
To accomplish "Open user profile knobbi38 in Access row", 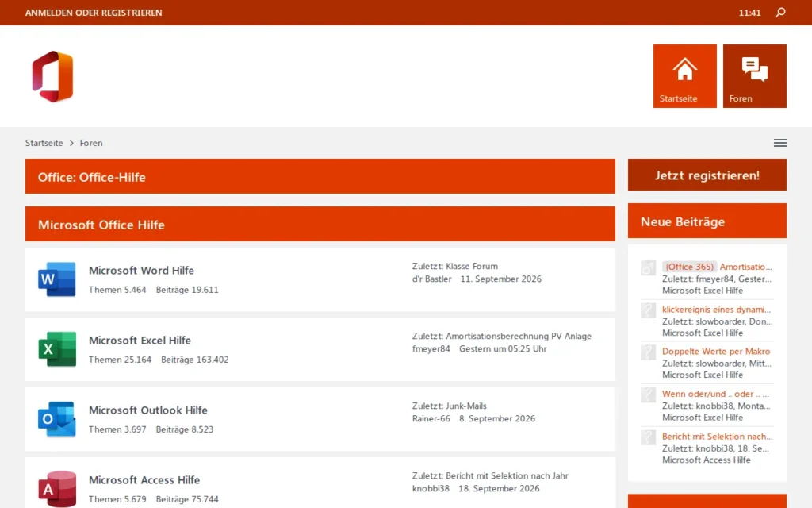I will 431,488.
